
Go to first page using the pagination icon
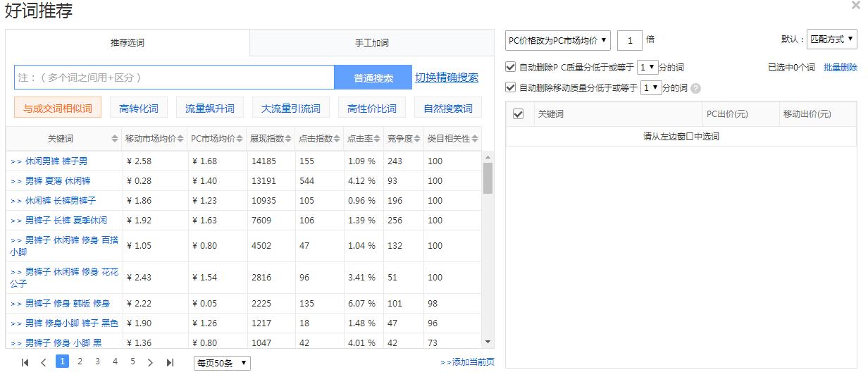(x=25, y=362)
